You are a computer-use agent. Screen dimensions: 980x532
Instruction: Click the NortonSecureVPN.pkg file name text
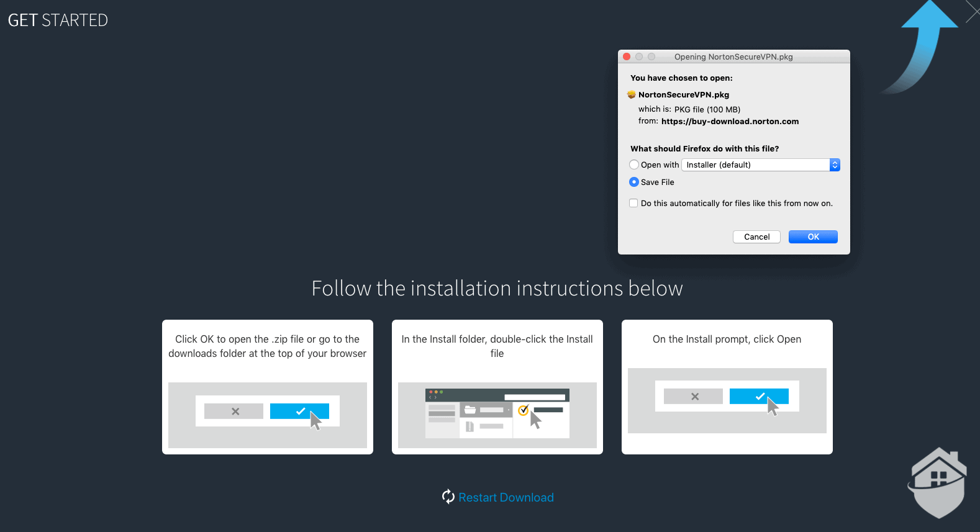pos(684,94)
